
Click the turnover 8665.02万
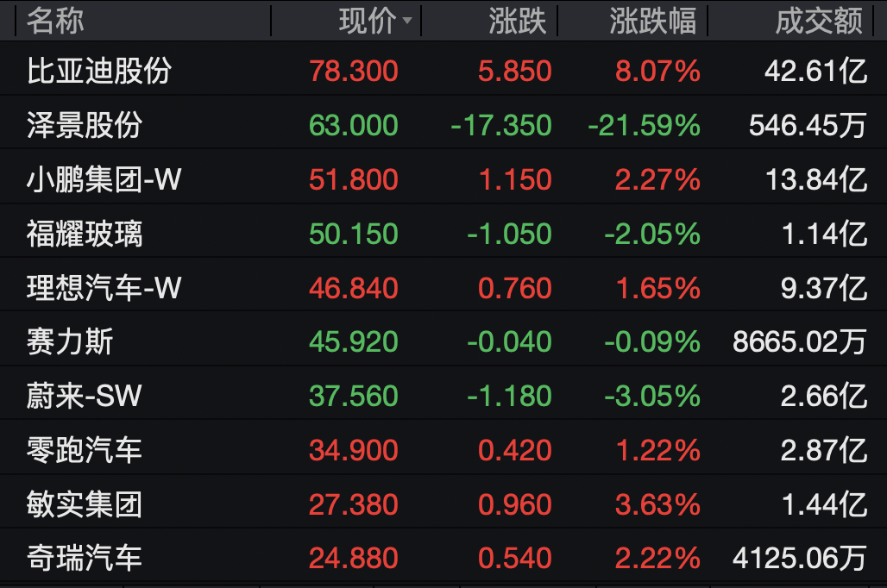pyautogui.click(x=800, y=341)
